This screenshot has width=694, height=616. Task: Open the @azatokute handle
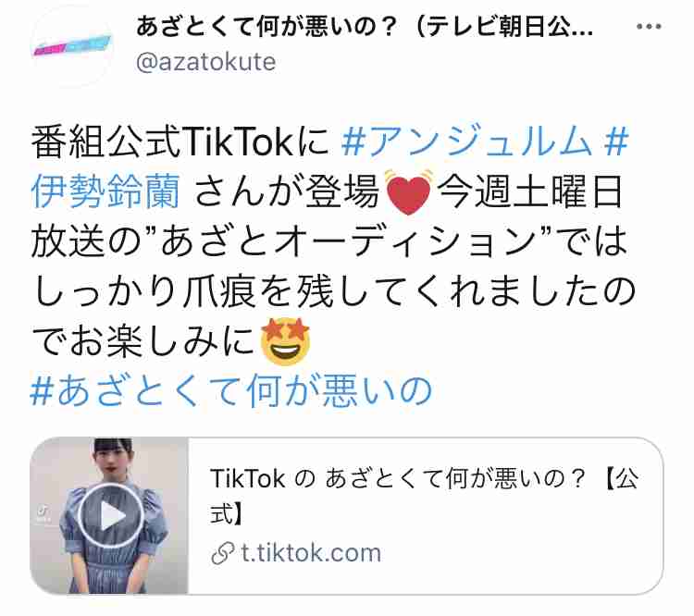205,62
